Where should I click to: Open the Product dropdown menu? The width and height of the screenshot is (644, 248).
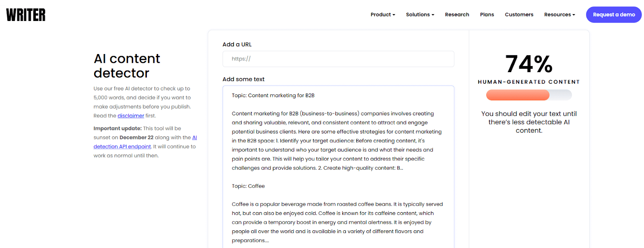click(x=382, y=15)
